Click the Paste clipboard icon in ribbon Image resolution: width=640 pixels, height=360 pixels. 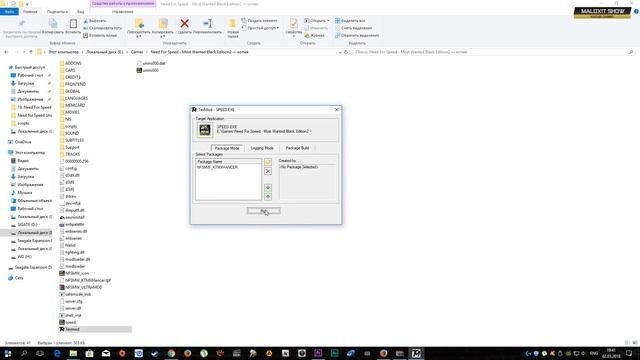point(73,24)
